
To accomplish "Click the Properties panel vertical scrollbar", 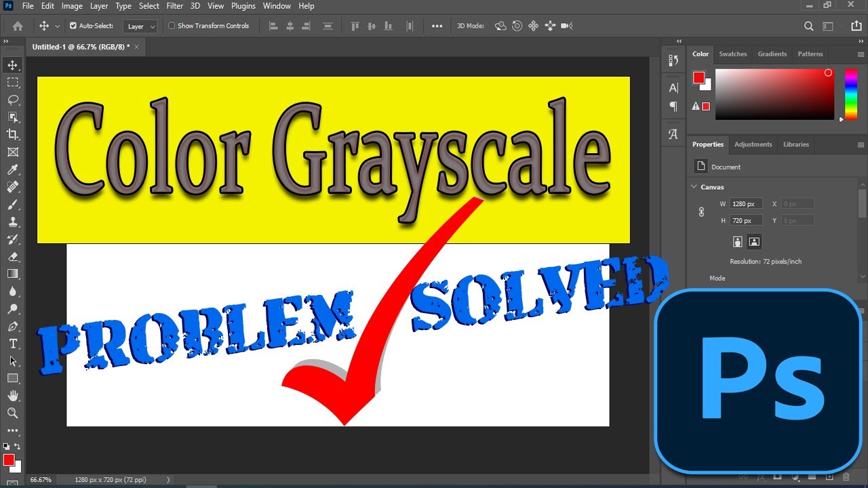I will point(863,203).
